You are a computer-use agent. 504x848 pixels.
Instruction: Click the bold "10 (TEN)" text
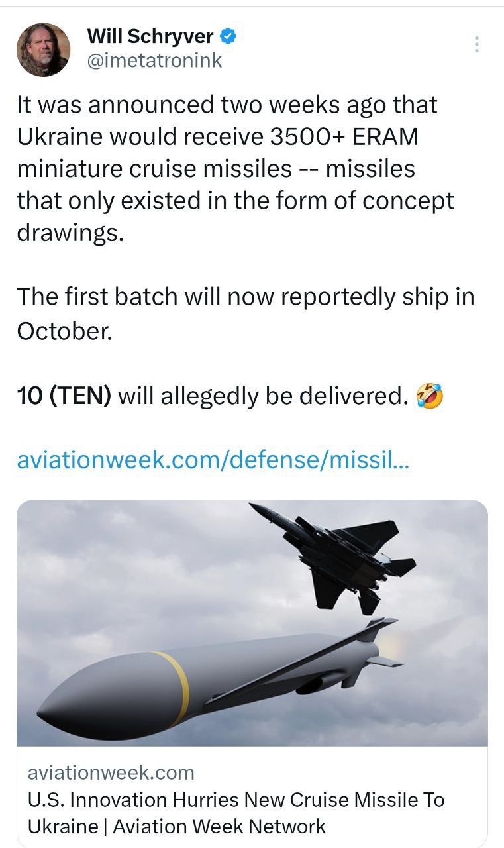(x=64, y=396)
